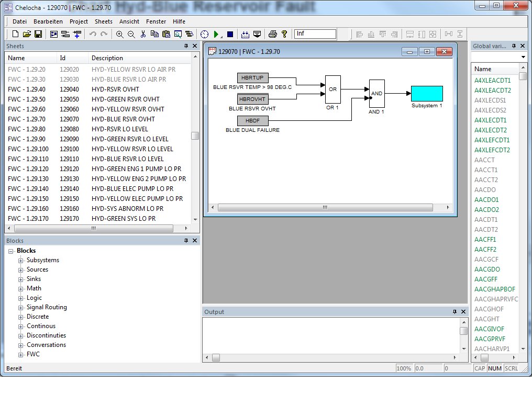Expand the Subsystems tree node
Image resolution: width=532 pixels, height=405 pixels.
21,261
